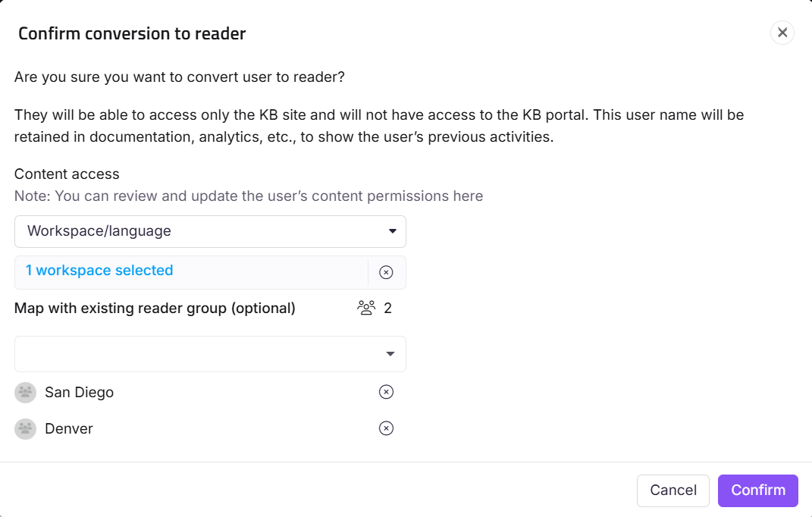Click the San Diego group avatar icon
The width and height of the screenshot is (812, 517).
[25, 392]
